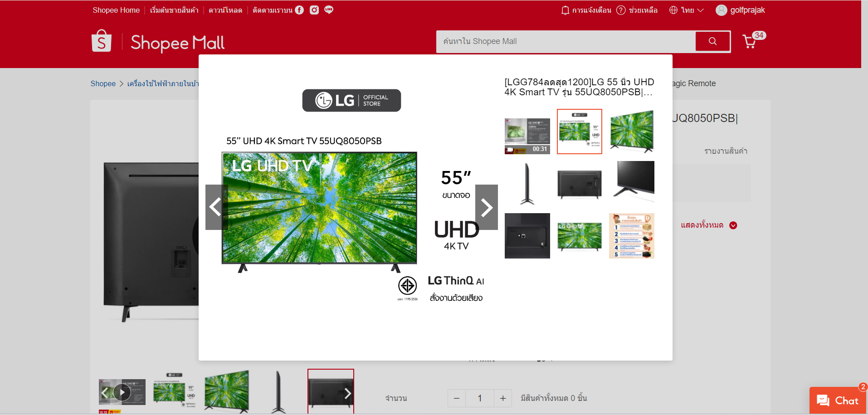Focus the Shopee Mall search field
The height and width of the screenshot is (415, 868).
coord(566,42)
